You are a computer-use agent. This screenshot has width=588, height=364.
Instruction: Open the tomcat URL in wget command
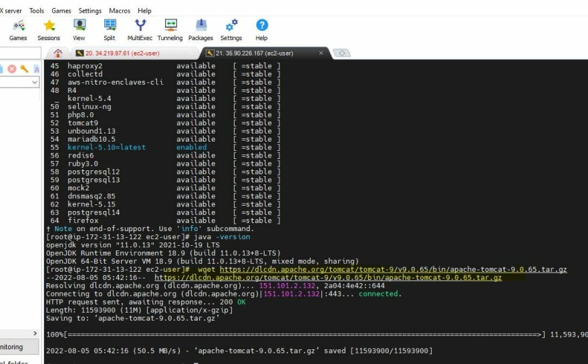point(394,270)
